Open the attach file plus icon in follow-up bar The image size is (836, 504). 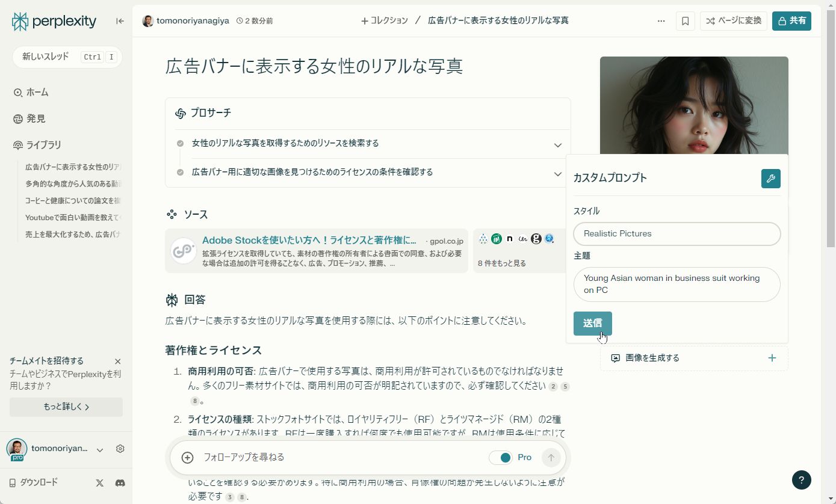click(x=187, y=457)
